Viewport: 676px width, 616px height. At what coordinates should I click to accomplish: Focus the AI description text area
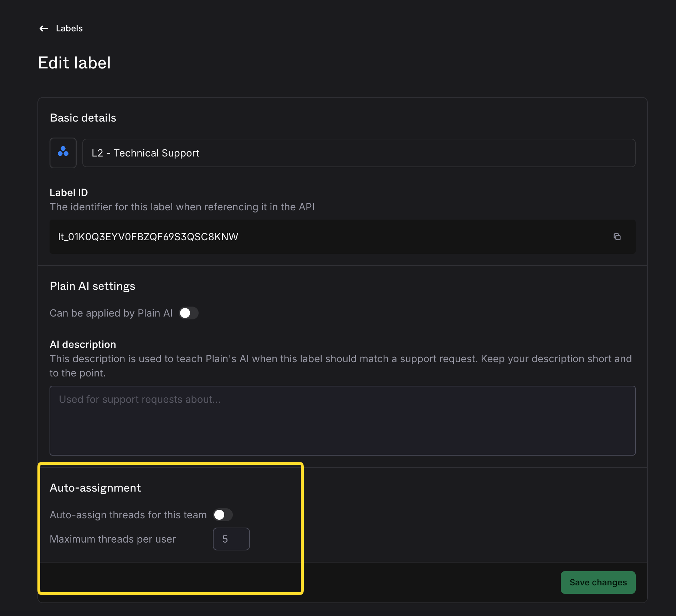pos(342,421)
